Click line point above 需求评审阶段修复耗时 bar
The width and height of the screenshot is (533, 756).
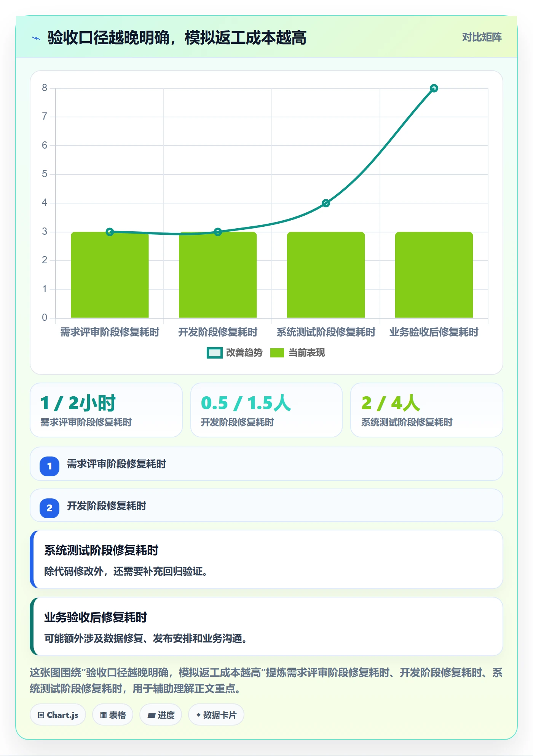[x=110, y=232]
